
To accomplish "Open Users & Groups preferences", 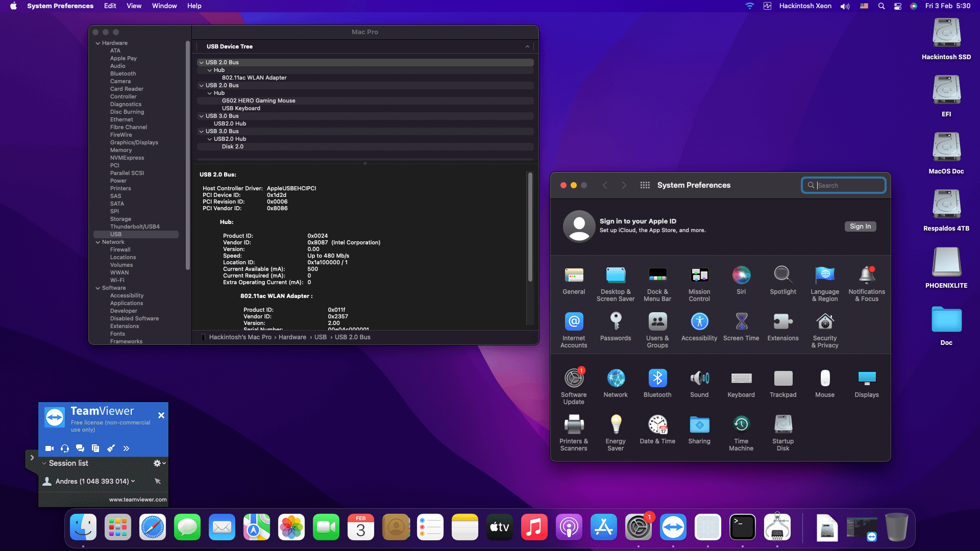I will click(x=657, y=331).
